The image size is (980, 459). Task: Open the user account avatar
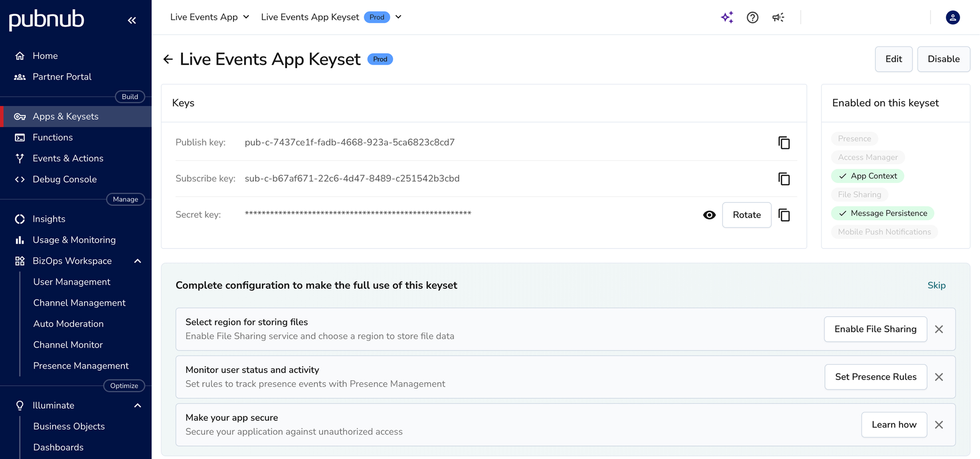coord(952,17)
